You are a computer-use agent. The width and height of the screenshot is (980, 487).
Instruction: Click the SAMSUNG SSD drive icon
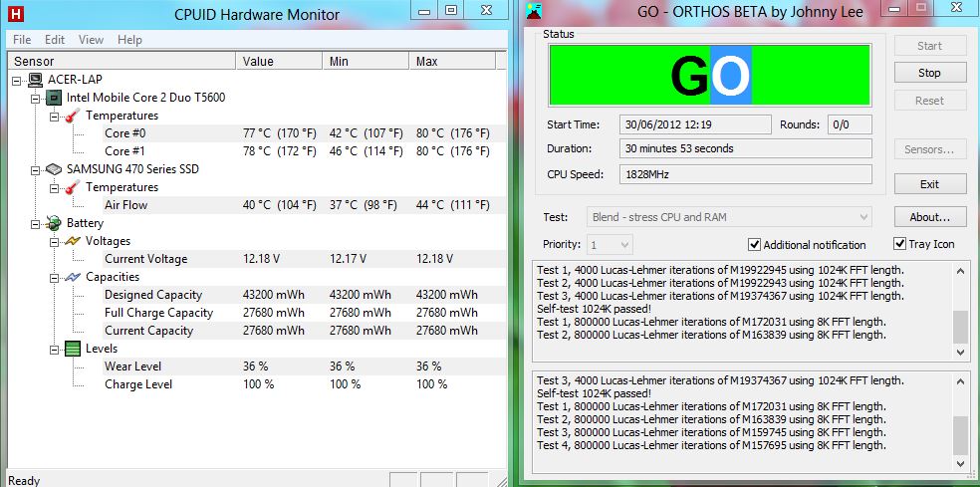point(55,169)
